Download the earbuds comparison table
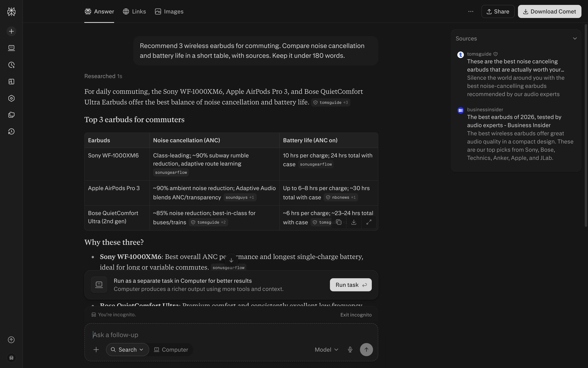This screenshot has width=588, height=368. click(354, 222)
